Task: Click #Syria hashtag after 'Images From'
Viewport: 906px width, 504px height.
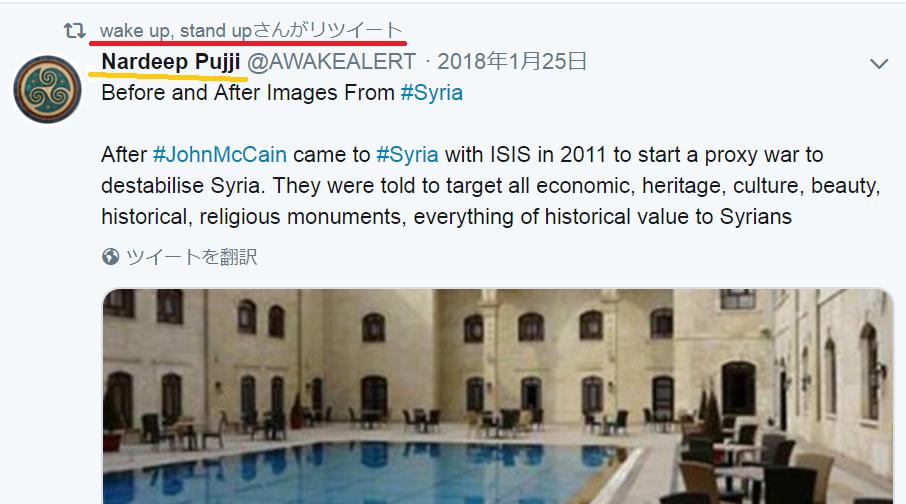Action: point(432,92)
